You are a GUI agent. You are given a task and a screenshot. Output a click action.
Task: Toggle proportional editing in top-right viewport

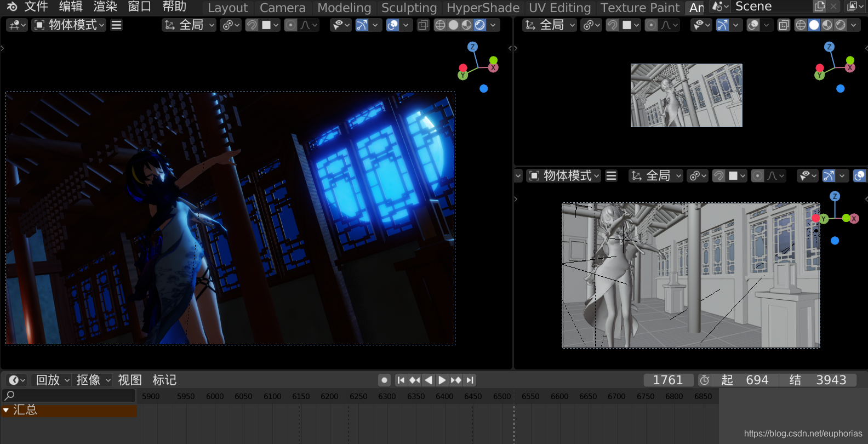[x=651, y=25]
